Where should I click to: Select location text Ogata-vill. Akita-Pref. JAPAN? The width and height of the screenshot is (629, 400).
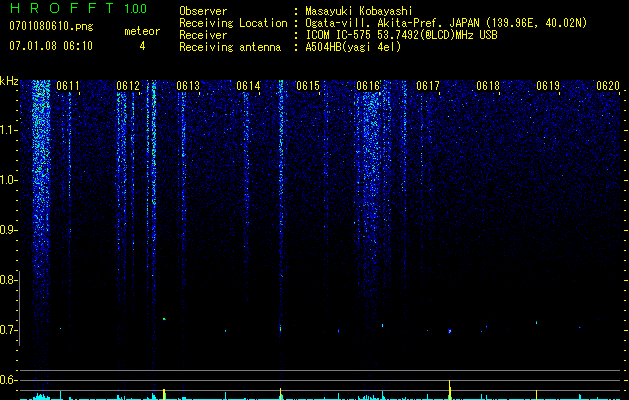click(x=392, y=23)
